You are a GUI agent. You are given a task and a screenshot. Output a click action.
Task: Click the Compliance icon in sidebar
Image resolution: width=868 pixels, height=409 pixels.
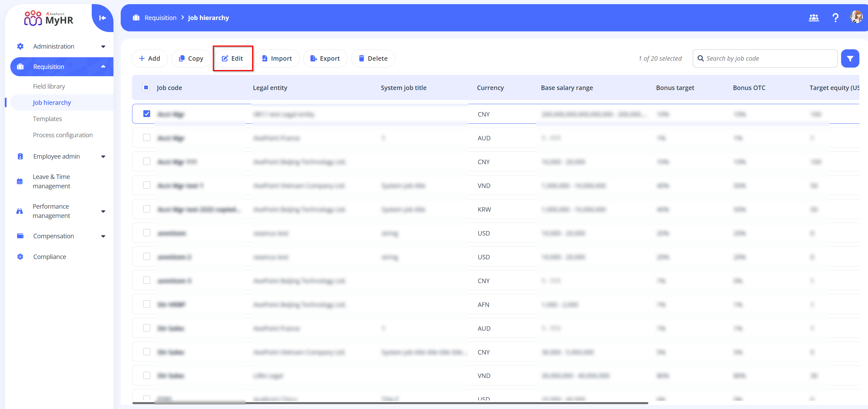coord(20,257)
